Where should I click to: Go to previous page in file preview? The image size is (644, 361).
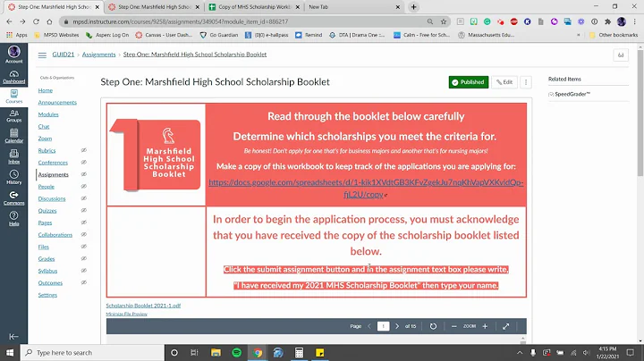[369, 326]
